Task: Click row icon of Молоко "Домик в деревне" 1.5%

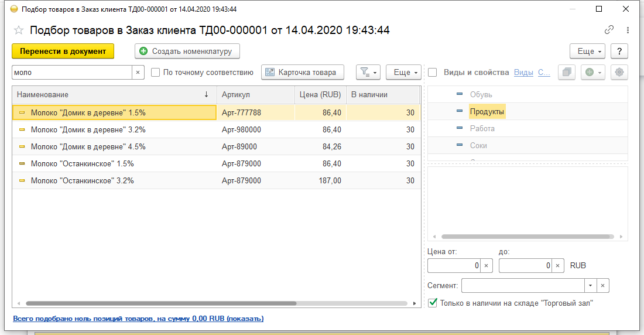Action: point(22,112)
